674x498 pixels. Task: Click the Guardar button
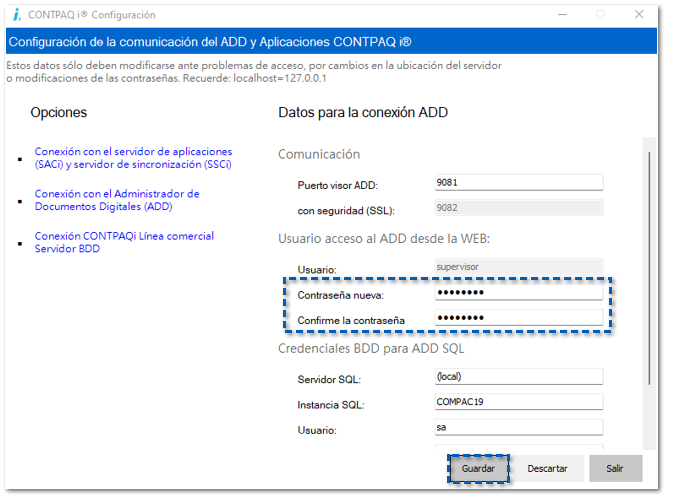pyautogui.click(x=478, y=469)
